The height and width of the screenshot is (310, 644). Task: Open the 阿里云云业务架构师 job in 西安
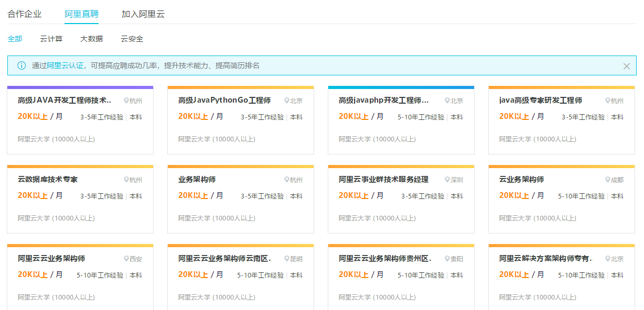[51, 258]
